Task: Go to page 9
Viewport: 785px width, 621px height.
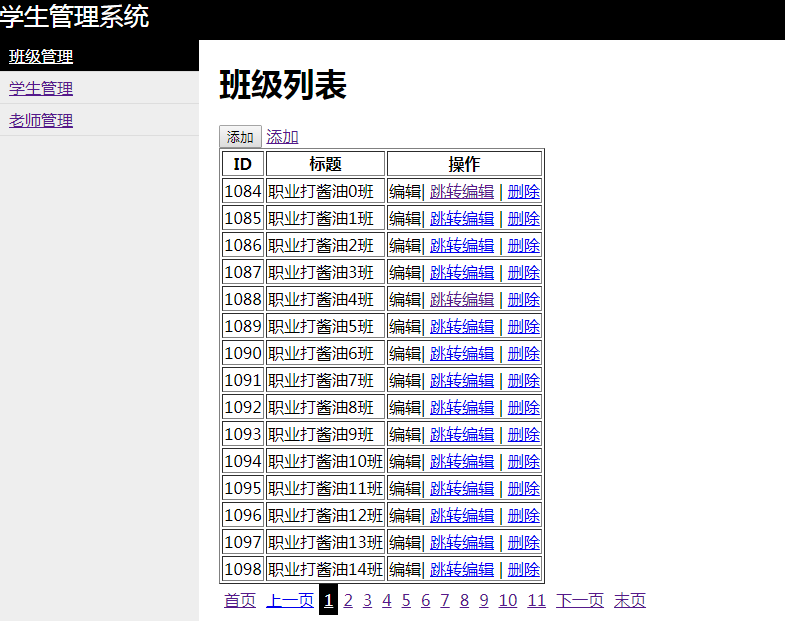Action: [484, 600]
